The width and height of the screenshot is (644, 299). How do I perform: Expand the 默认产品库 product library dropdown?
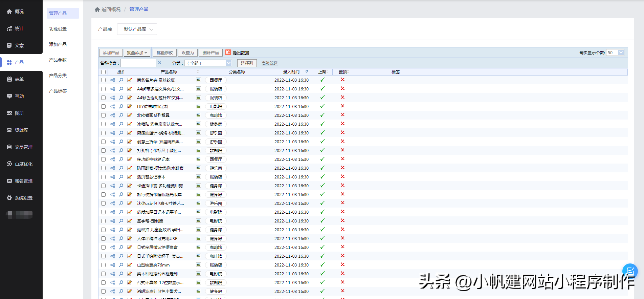pos(137,29)
